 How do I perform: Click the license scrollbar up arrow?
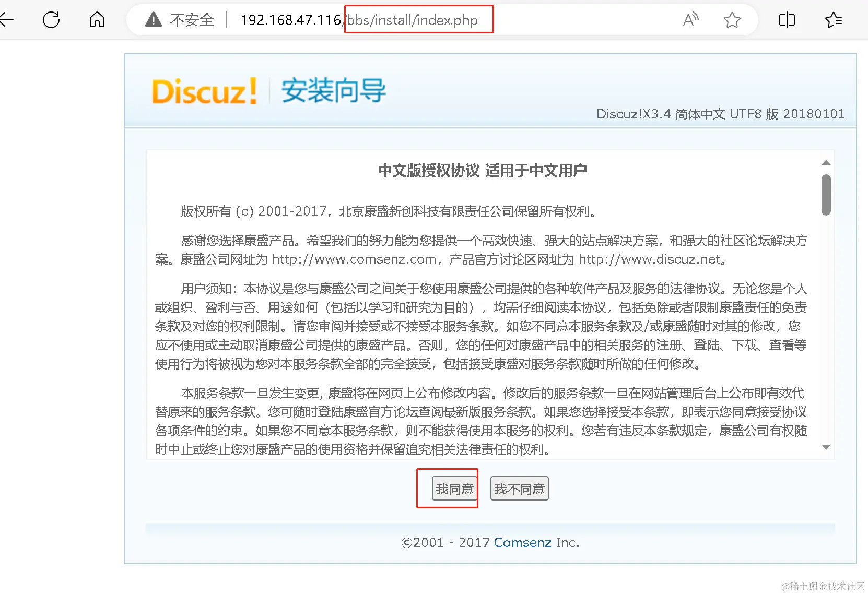click(x=826, y=163)
